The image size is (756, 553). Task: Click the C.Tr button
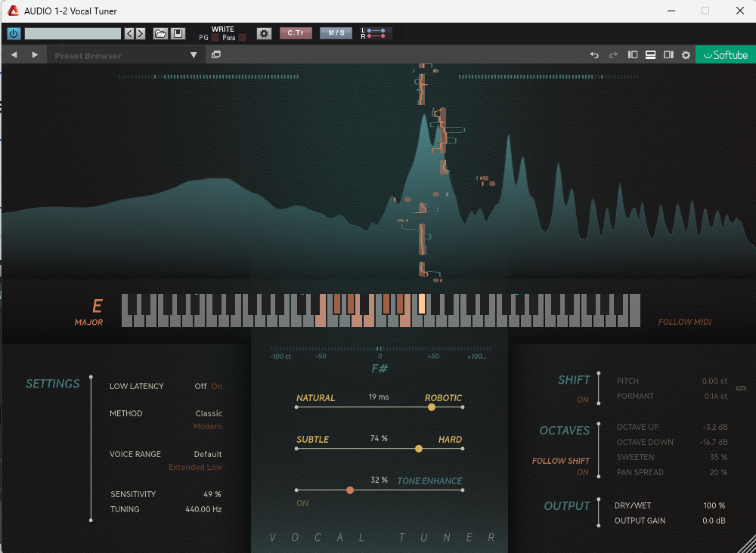(296, 33)
